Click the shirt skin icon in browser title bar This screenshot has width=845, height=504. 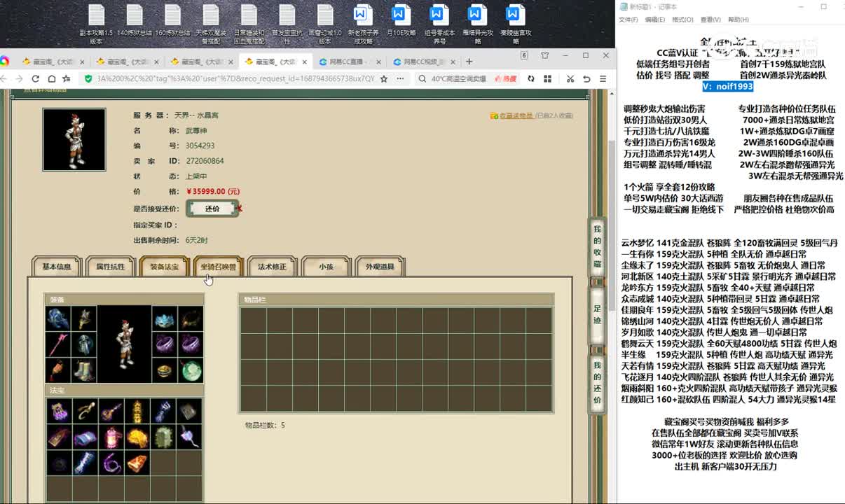[x=544, y=55]
